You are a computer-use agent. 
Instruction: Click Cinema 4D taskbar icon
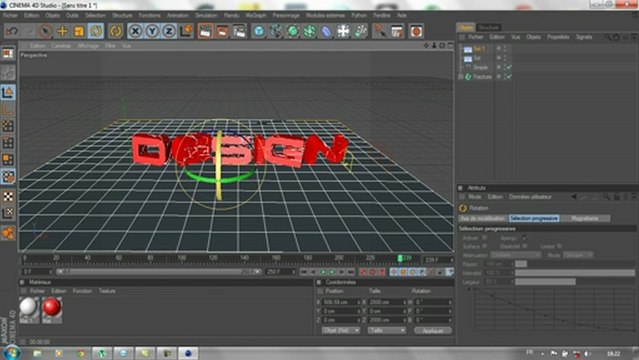pos(188,353)
